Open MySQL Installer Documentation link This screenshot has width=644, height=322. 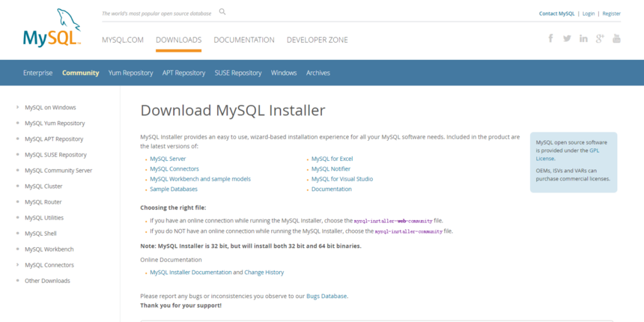pos(191,272)
